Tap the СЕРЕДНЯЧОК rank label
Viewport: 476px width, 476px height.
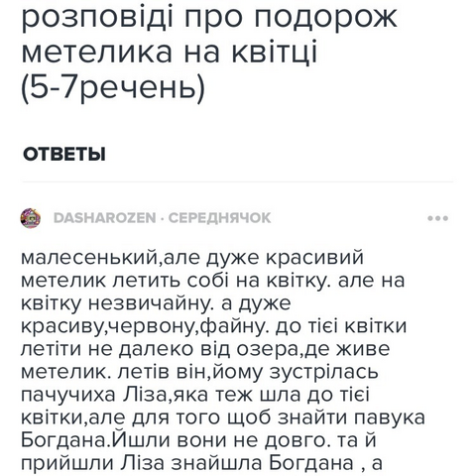coord(219,218)
